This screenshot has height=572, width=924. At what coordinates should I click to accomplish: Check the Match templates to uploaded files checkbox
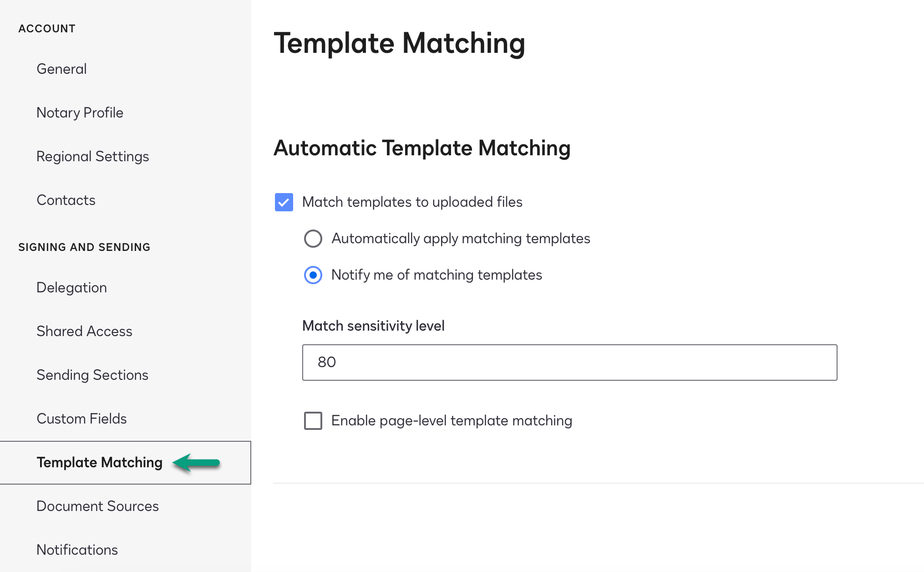[283, 202]
